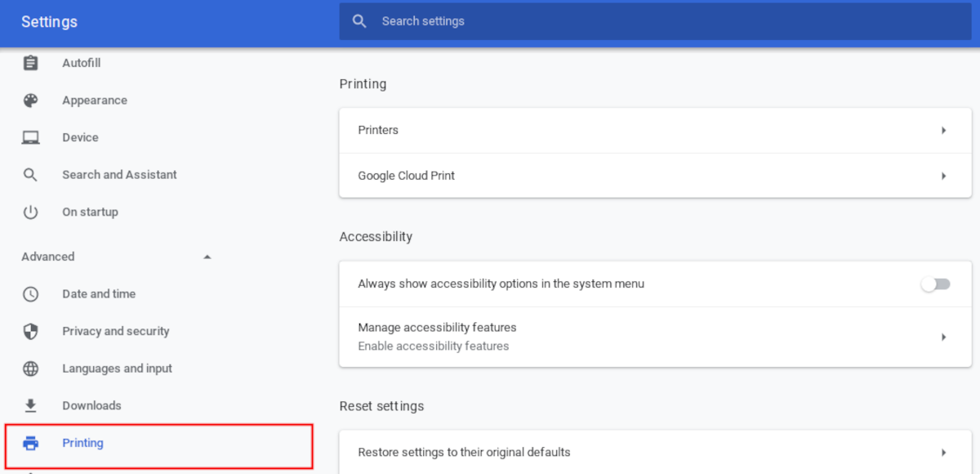Open Manage accessibility features
This screenshot has height=474, width=980.
(x=653, y=336)
